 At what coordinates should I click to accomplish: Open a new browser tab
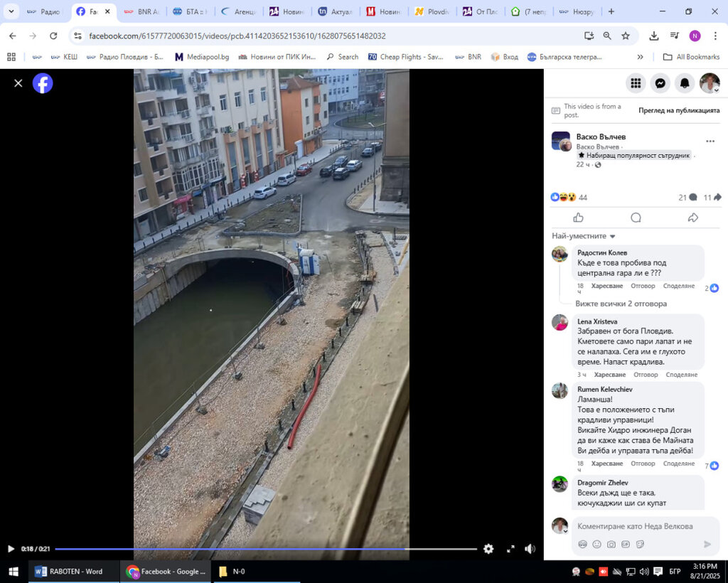coord(611,11)
